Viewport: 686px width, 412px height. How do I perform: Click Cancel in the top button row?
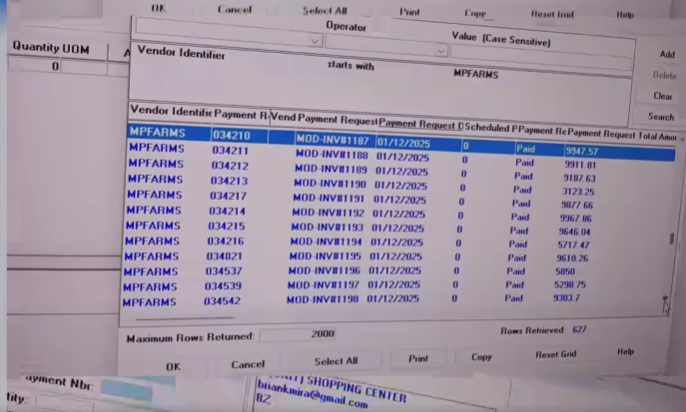(234, 10)
